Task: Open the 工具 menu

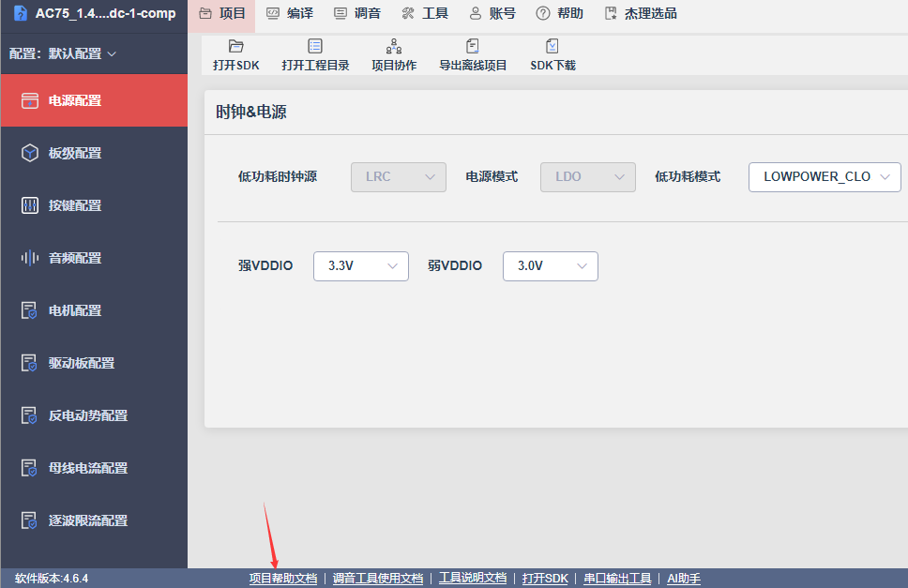Action: click(425, 13)
